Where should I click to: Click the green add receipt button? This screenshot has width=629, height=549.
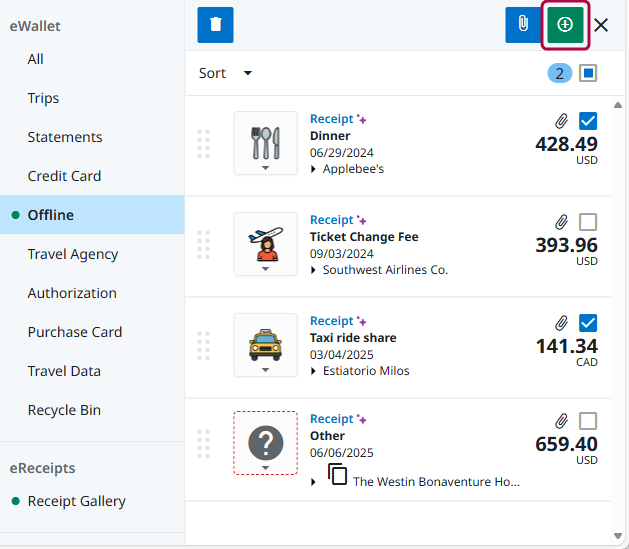565,25
